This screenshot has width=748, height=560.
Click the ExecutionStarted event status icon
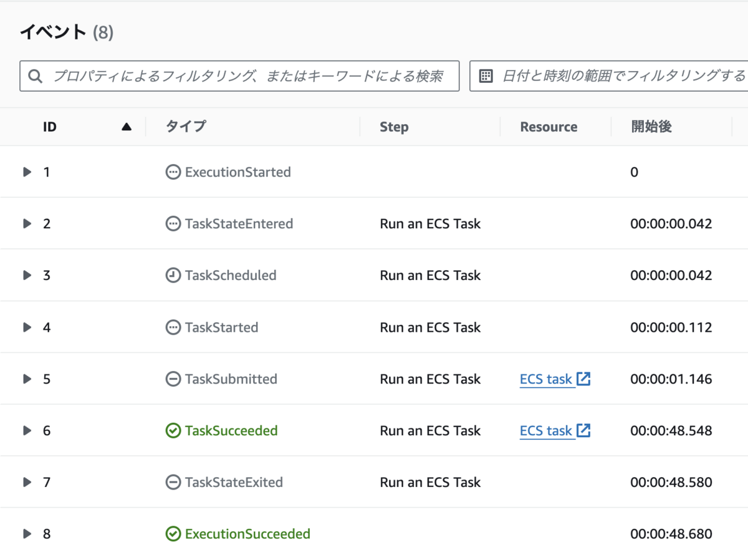coord(173,172)
